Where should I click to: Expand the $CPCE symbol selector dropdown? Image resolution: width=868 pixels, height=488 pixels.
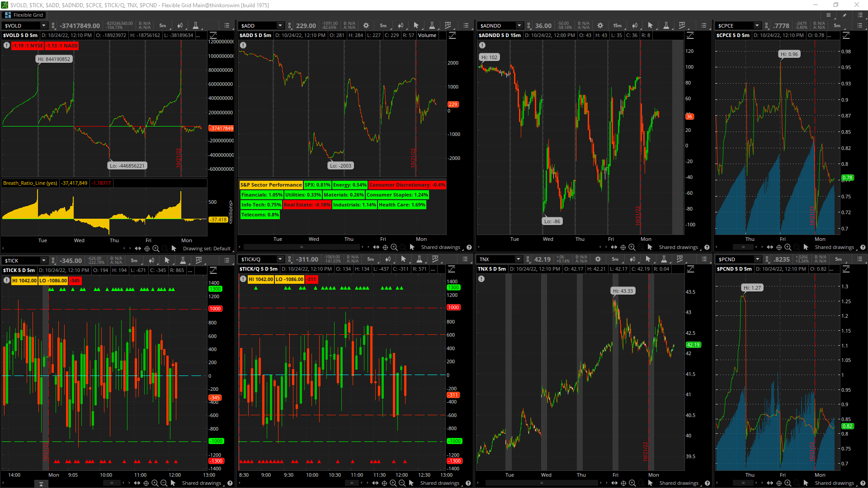[x=757, y=26]
